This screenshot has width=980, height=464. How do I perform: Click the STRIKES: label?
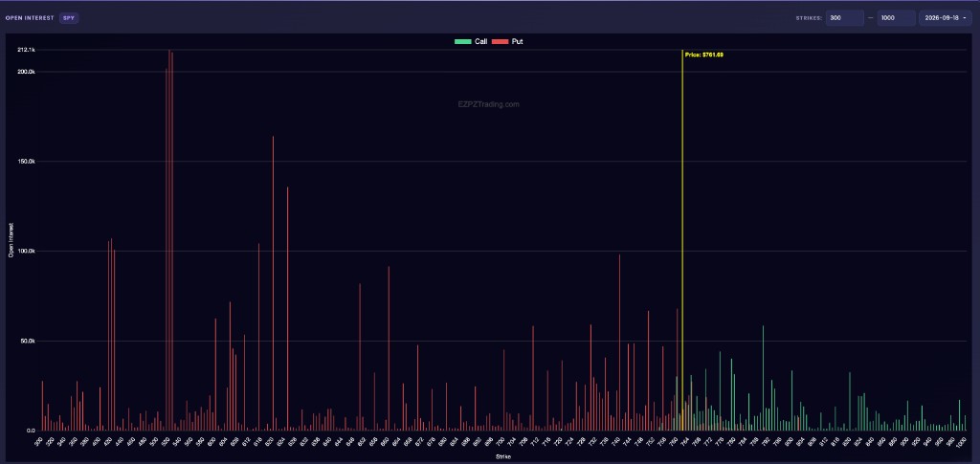(x=808, y=18)
